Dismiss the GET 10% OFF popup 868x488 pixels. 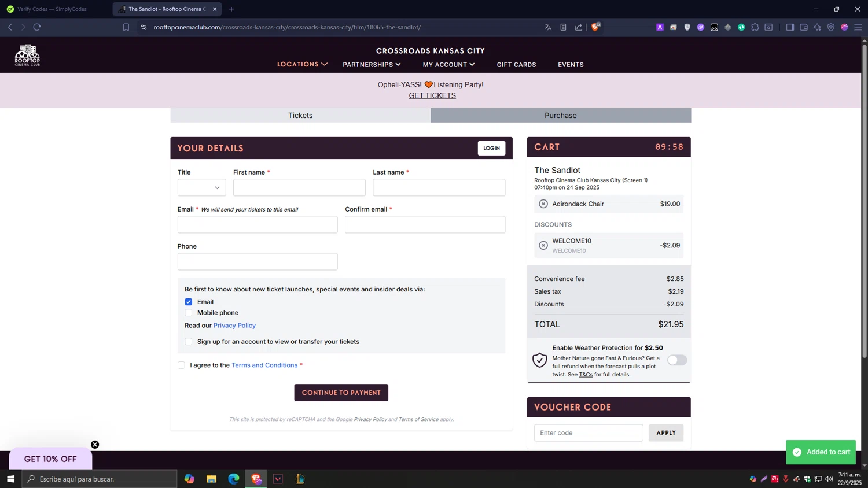click(95, 445)
